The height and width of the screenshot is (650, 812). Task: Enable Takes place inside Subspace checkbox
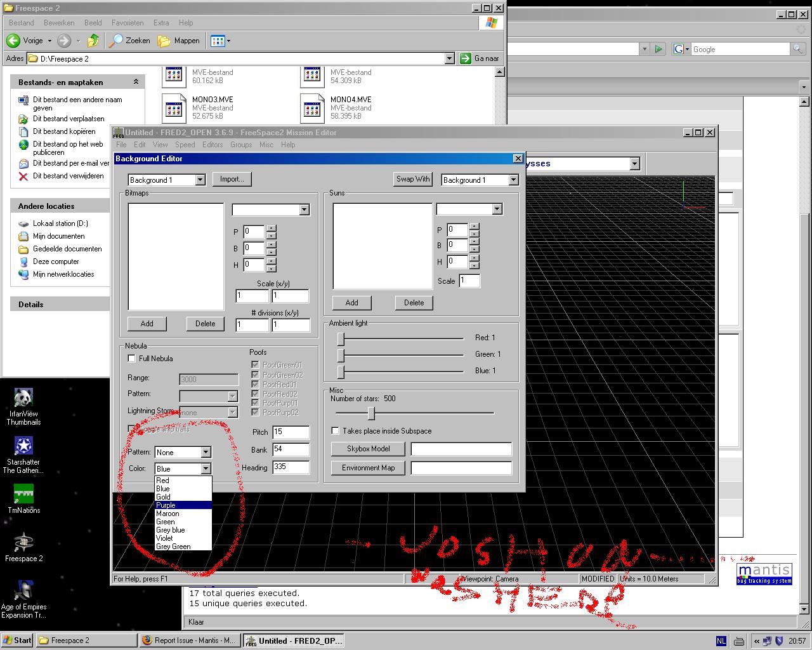(x=335, y=431)
